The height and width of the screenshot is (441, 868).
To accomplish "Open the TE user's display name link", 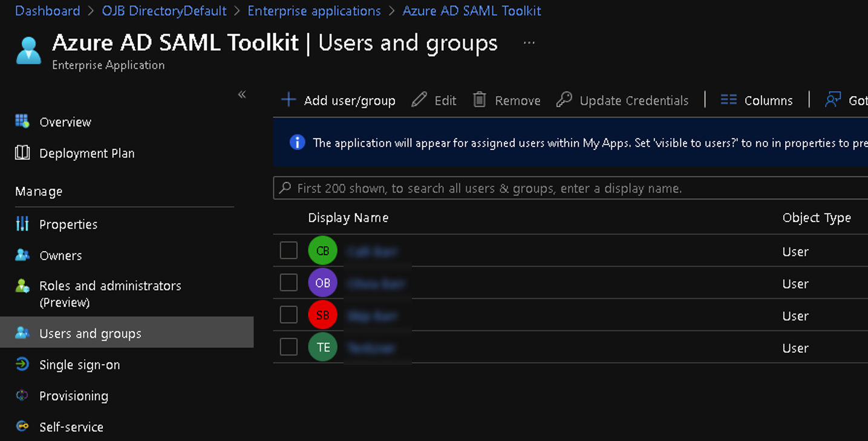I will pos(371,348).
